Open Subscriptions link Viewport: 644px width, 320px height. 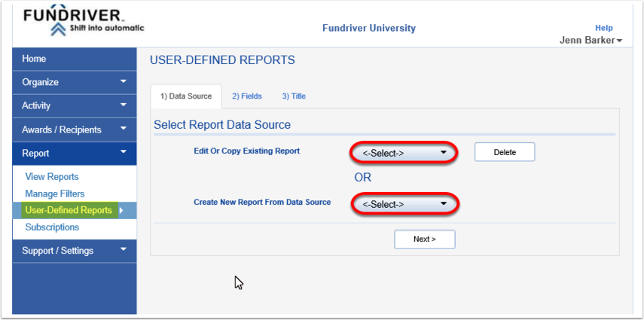coord(52,227)
